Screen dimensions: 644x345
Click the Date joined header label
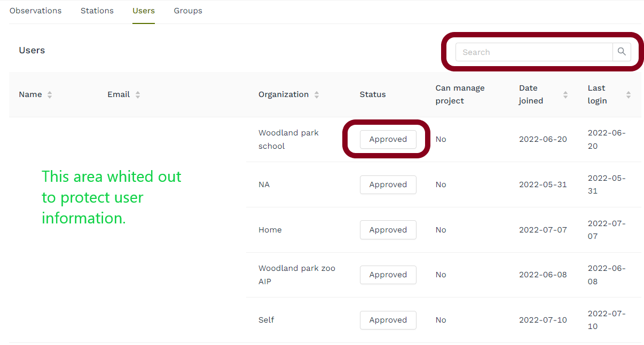pyautogui.click(x=531, y=94)
